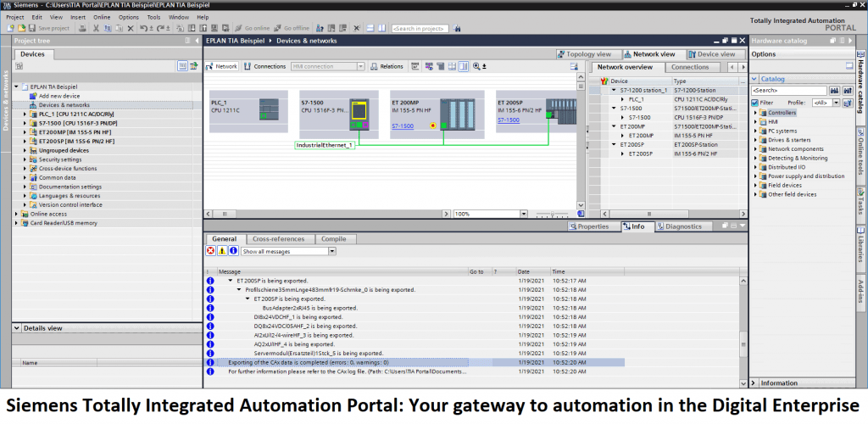Click catalog search downward icon
The width and height of the screenshot is (868, 424).
point(835,90)
